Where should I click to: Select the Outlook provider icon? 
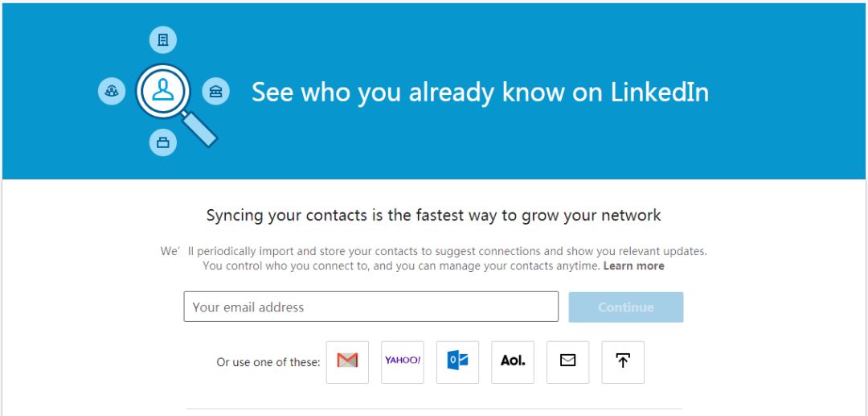point(457,362)
